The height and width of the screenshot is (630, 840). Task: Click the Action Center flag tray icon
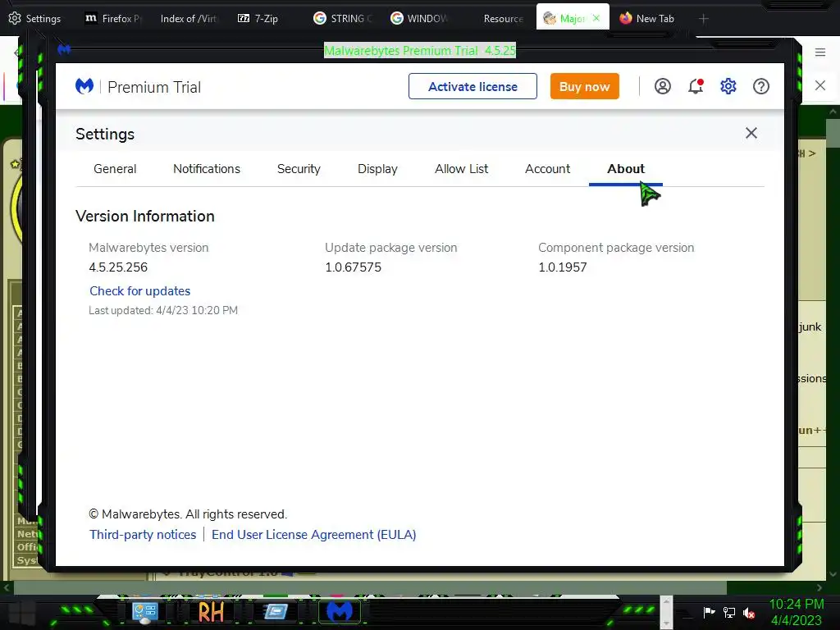(x=709, y=612)
